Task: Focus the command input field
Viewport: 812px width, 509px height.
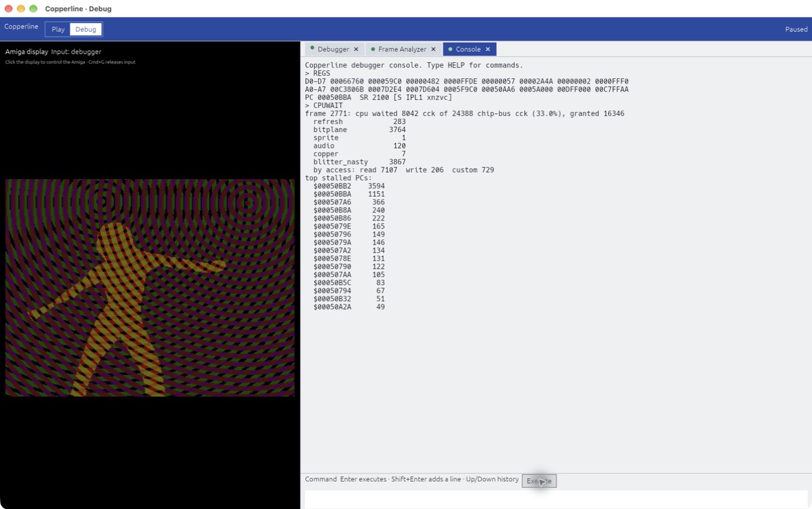Action: (x=556, y=499)
